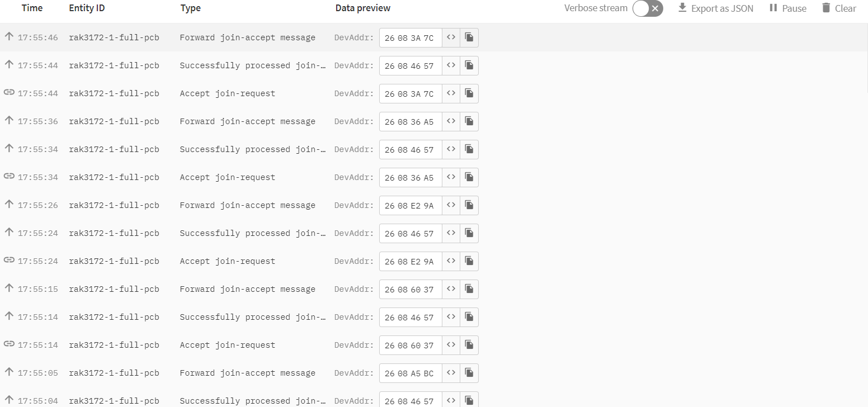Select the 17:55:34 Successfully processed join event
This screenshot has height=407, width=868.
point(252,149)
